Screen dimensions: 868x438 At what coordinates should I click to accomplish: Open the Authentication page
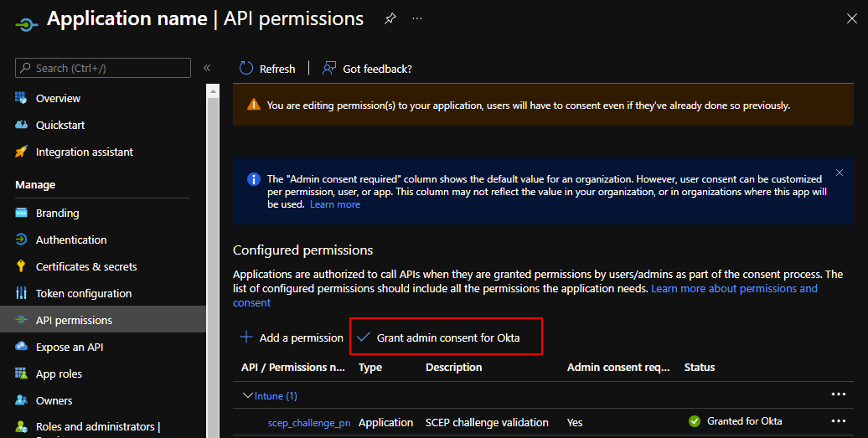[x=71, y=240]
